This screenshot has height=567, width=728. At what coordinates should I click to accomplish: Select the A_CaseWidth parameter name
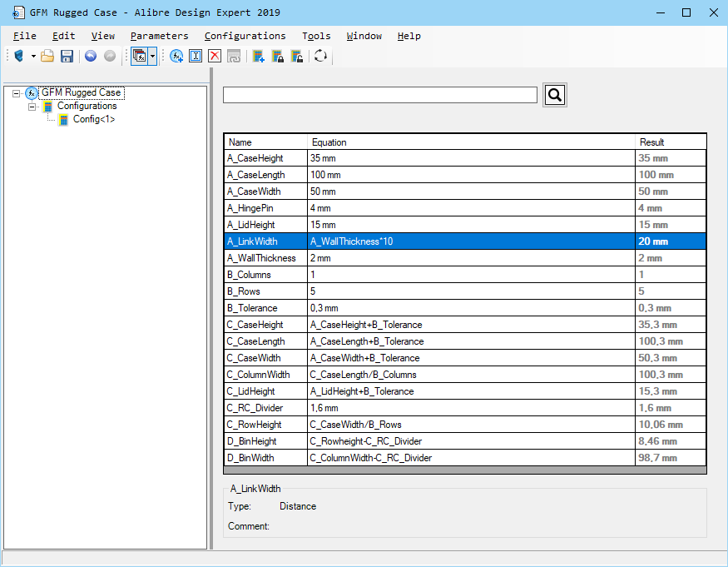click(254, 191)
